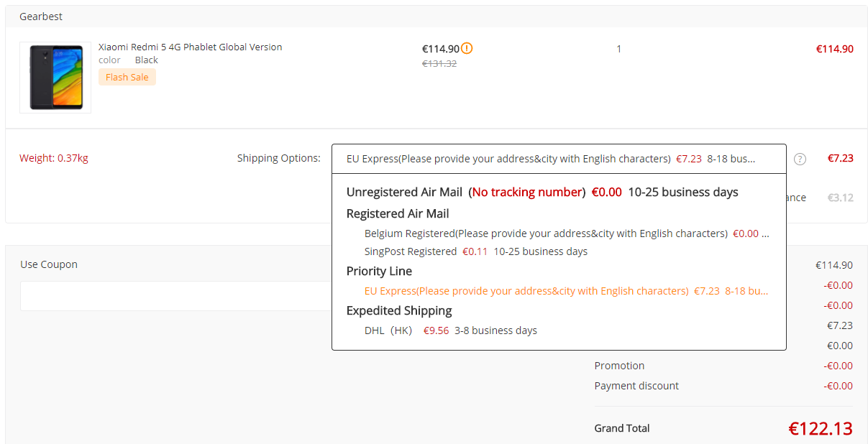Click the Gearbest store name
This screenshot has width=868, height=444.
pos(41,17)
